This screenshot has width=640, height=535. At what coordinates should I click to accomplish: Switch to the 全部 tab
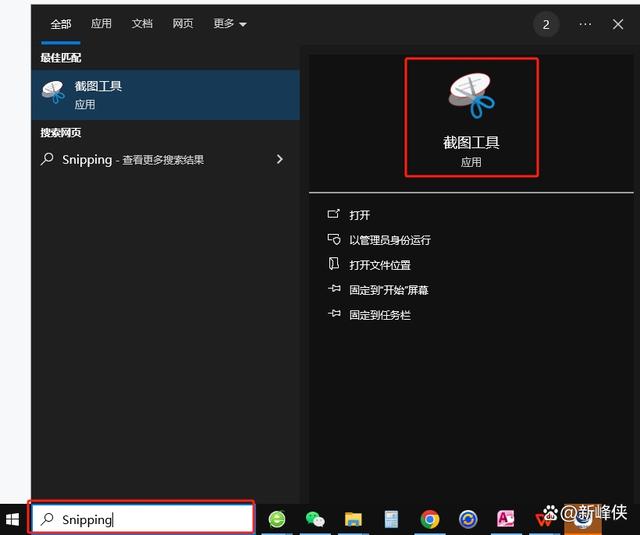pos(60,24)
